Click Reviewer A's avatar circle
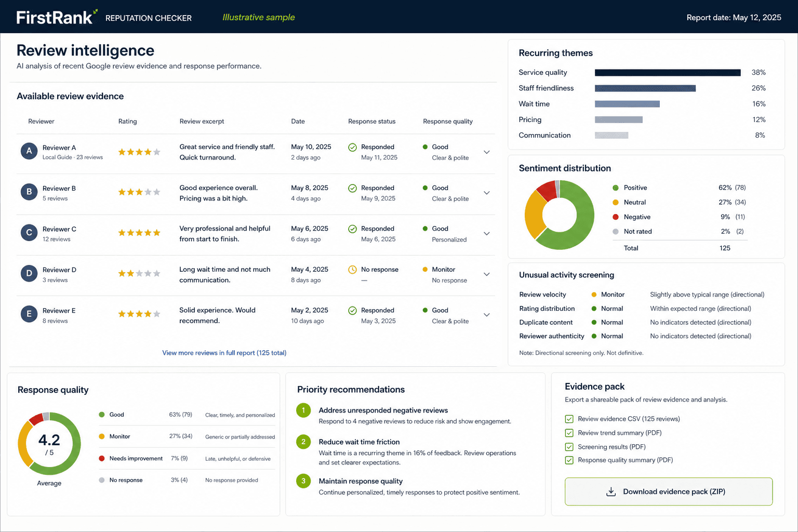The height and width of the screenshot is (532, 798). (x=29, y=151)
